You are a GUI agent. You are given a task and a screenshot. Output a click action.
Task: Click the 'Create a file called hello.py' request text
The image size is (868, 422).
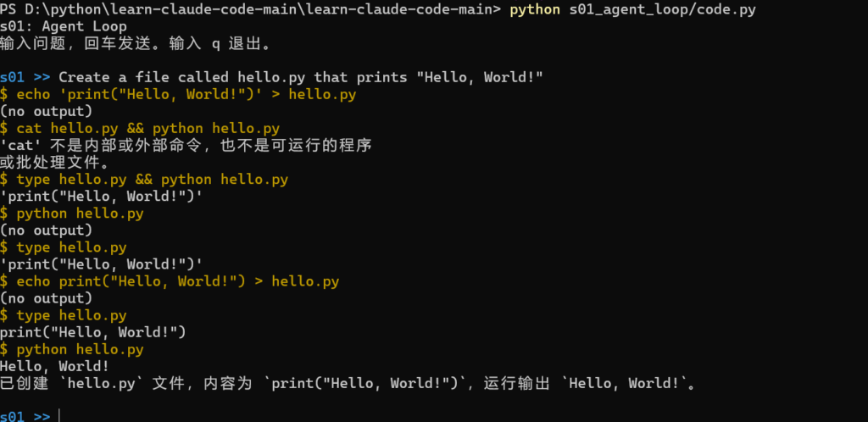tap(301, 77)
